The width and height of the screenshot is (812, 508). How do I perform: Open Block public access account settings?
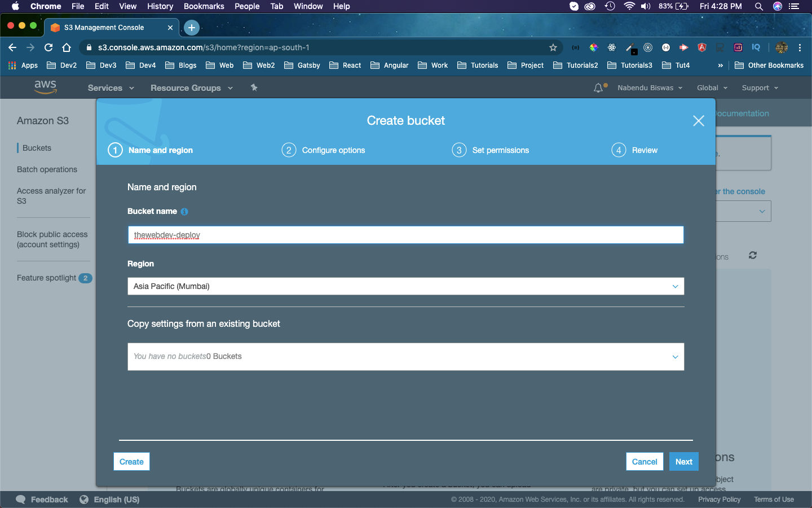pos(52,239)
